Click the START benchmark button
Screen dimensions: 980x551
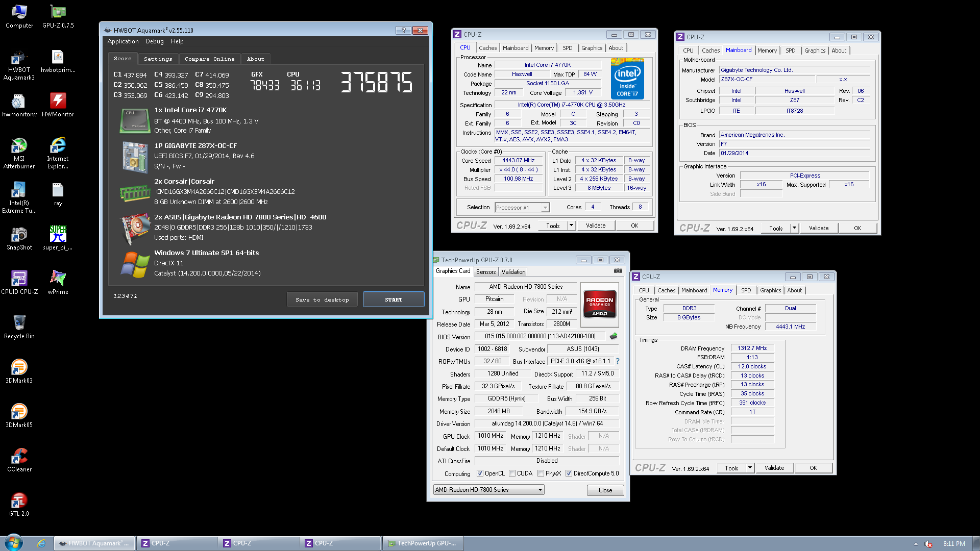tap(394, 299)
